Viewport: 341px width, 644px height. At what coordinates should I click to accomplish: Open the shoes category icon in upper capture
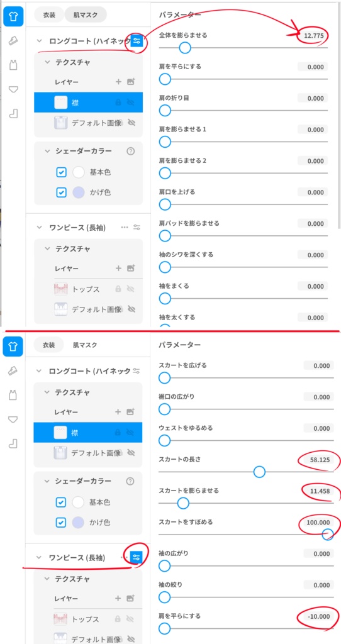(x=13, y=41)
